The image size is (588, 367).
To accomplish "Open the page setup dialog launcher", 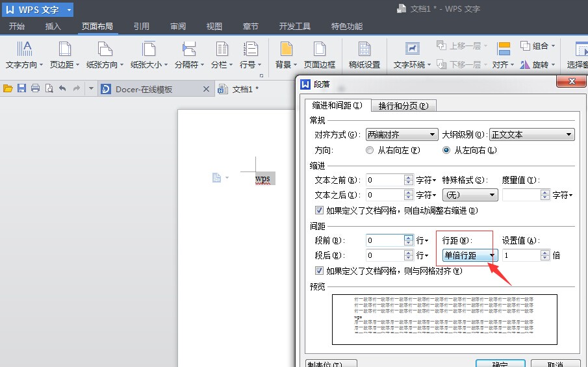I will click(261, 75).
